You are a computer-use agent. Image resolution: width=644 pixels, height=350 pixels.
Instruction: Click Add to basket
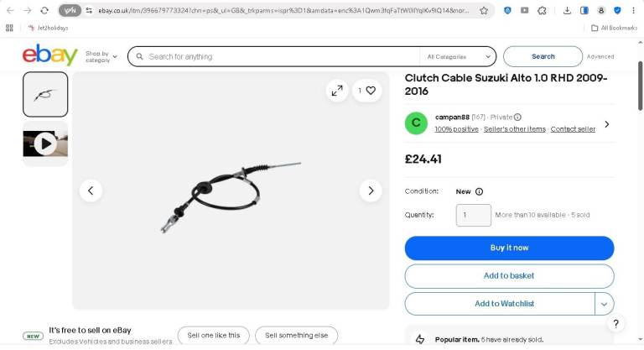coord(509,276)
